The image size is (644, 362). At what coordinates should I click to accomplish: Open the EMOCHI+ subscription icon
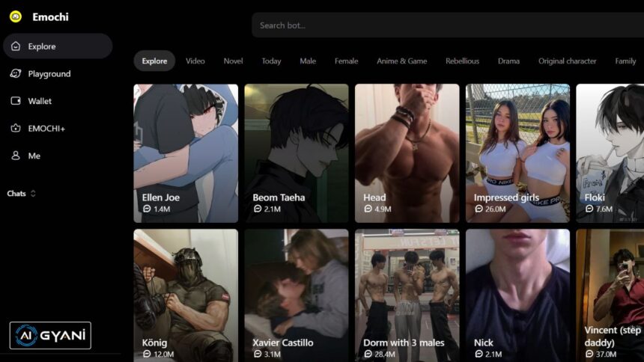click(x=16, y=129)
